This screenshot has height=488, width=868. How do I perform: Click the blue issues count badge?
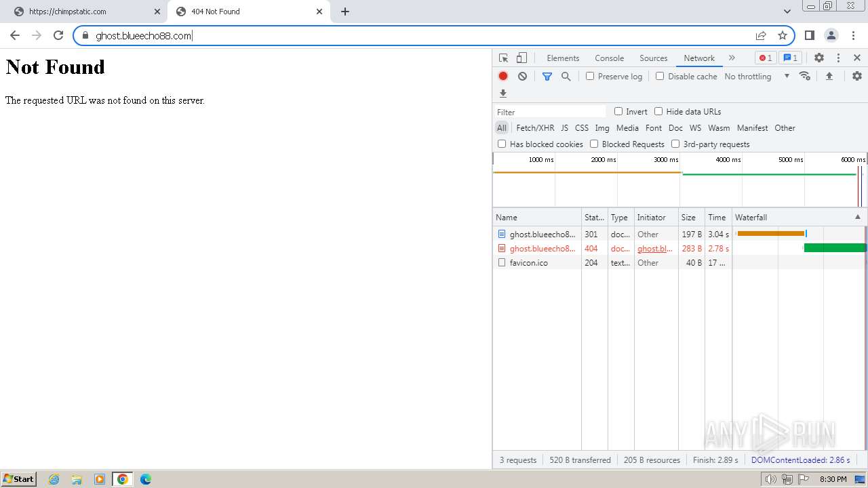(790, 58)
